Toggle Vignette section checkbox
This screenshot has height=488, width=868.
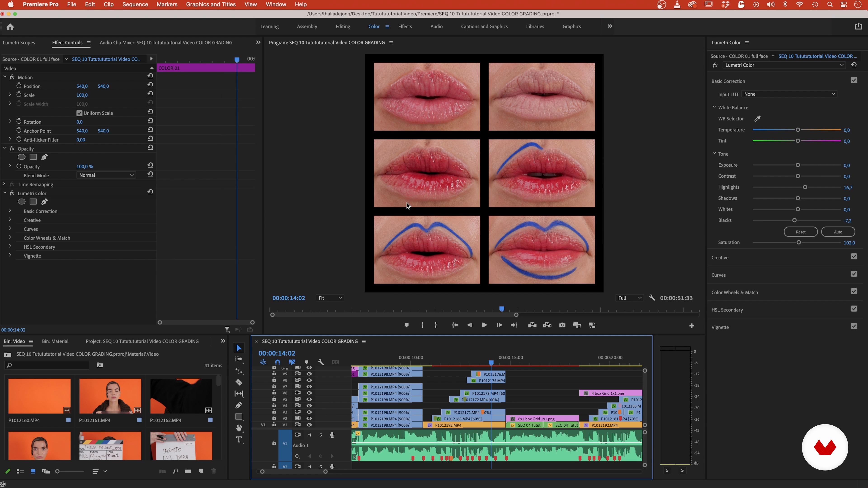pos(854,326)
